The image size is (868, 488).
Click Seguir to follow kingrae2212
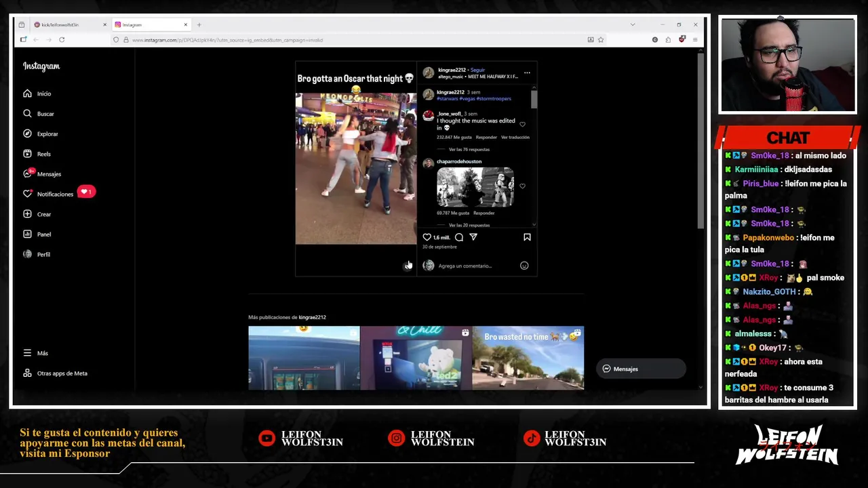coord(477,70)
